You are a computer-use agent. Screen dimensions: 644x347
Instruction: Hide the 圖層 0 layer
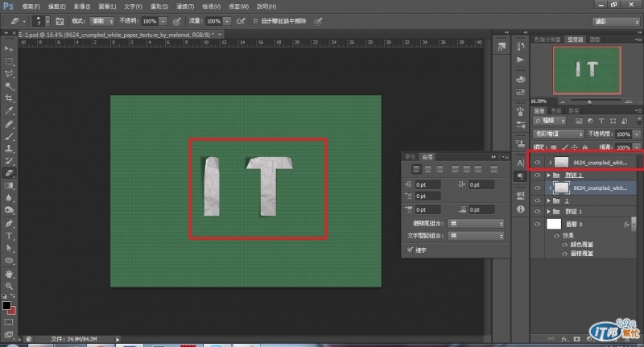pos(537,225)
